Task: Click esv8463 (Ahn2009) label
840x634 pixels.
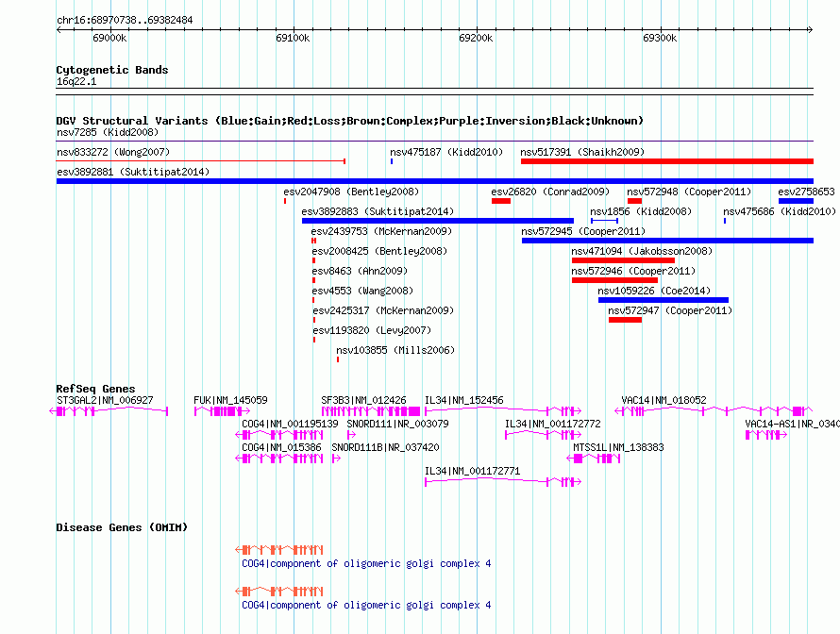Action: pyautogui.click(x=360, y=271)
